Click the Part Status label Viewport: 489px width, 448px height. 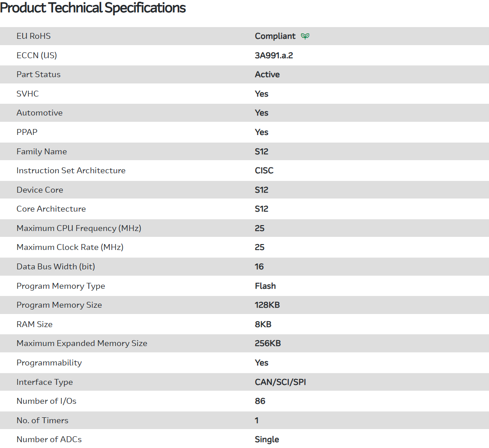tap(38, 74)
